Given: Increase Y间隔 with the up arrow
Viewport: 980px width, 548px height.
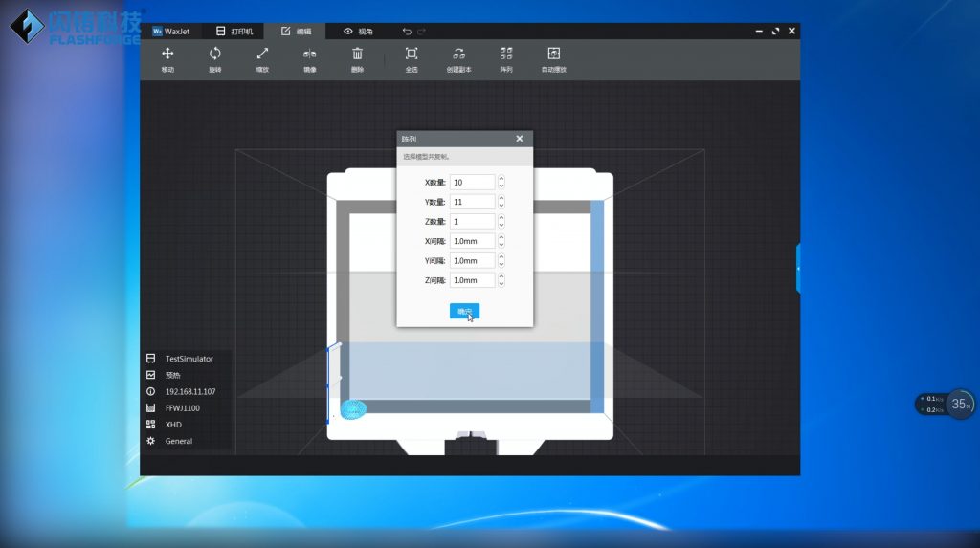Looking at the screenshot, I should click(x=501, y=257).
